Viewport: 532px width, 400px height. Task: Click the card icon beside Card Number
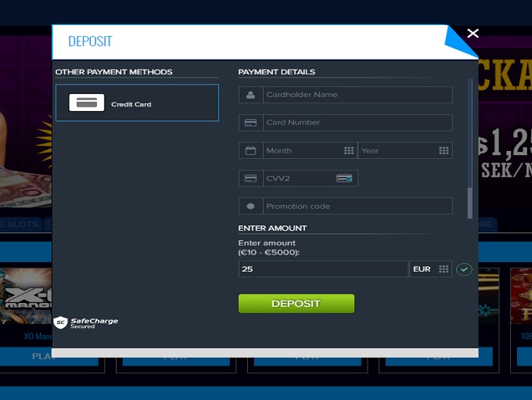point(250,123)
